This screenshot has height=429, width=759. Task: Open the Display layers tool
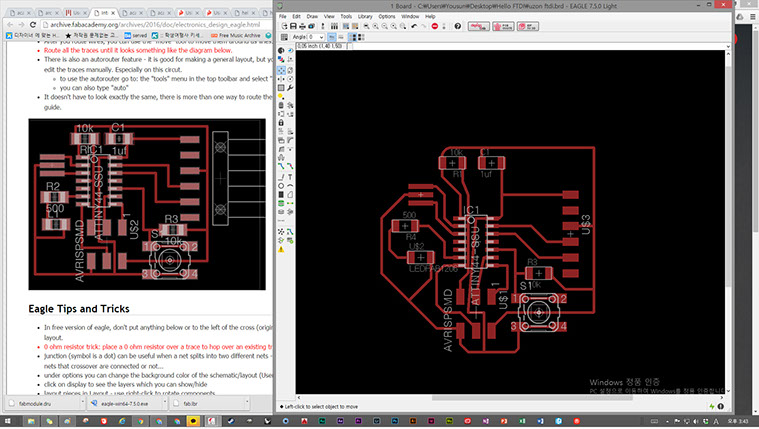(281, 59)
